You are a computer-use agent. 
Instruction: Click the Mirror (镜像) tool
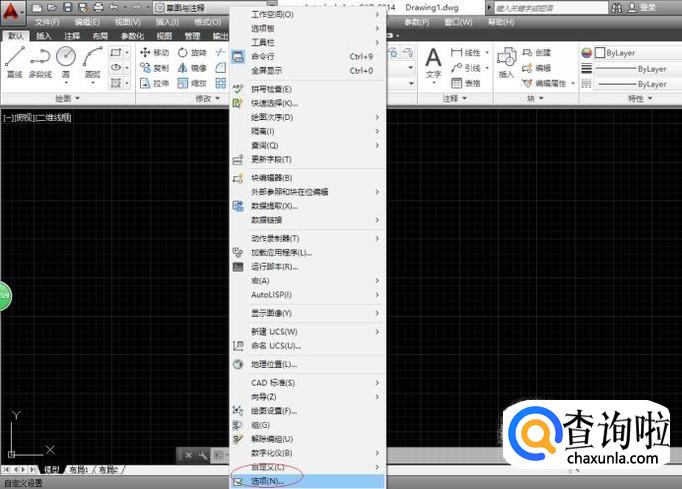coord(192,68)
